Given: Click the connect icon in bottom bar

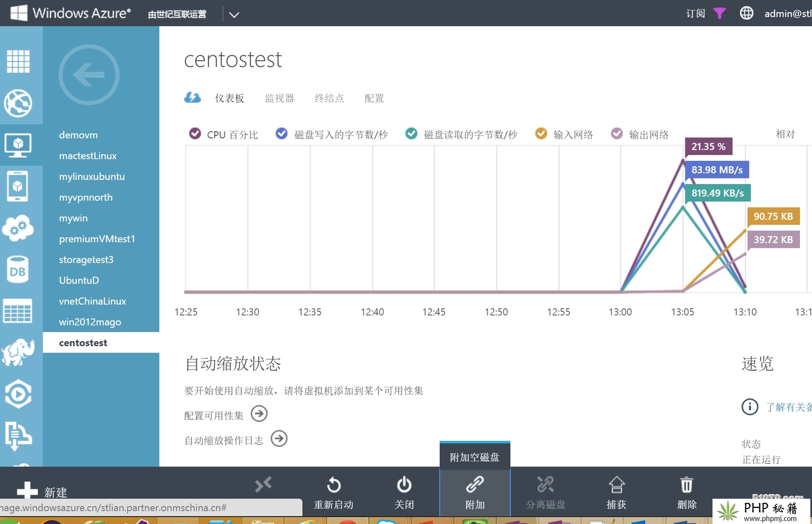Looking at the screenshot, I should [x=264, y=484].
